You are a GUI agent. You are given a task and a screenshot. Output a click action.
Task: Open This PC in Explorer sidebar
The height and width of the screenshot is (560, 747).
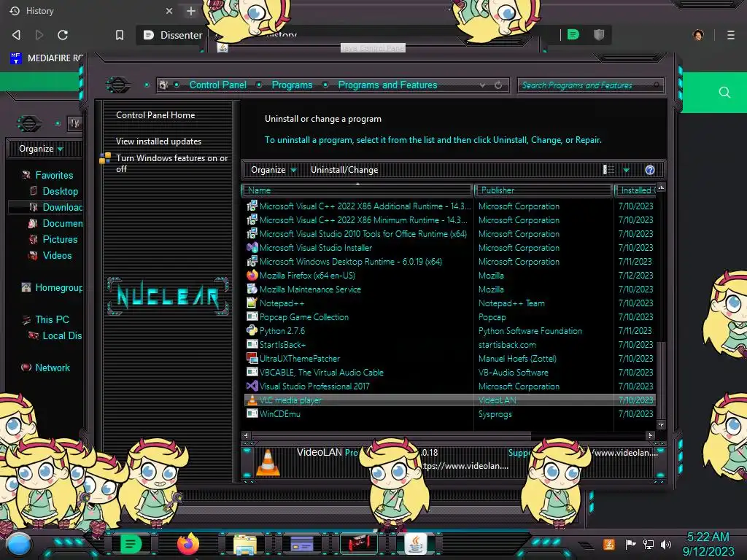coord(52,319)
